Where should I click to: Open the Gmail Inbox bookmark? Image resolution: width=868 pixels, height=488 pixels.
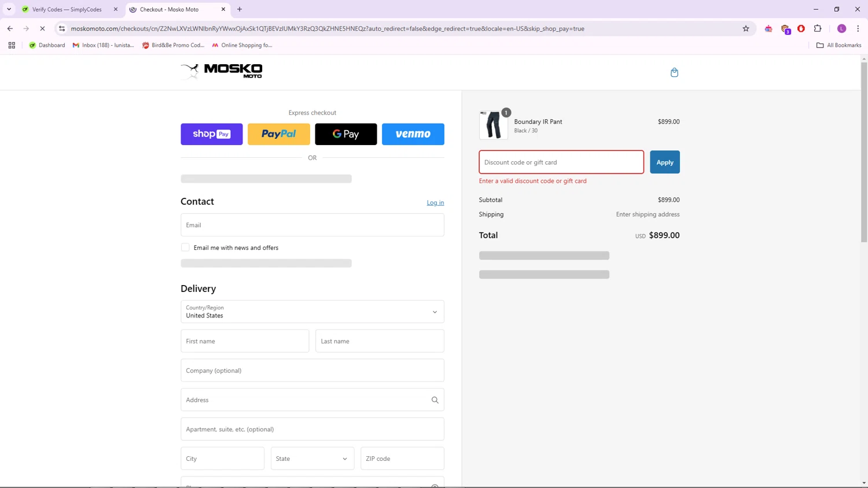click(x=103, y=45)
